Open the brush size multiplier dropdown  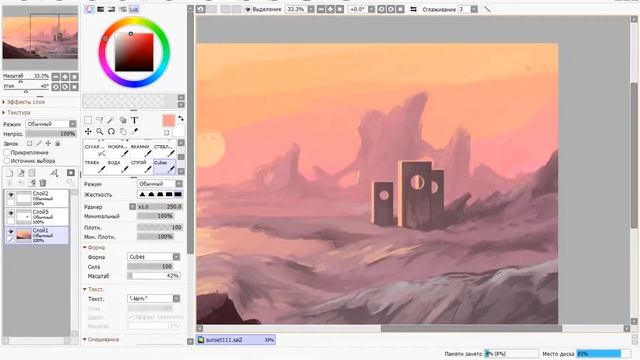click(133, 207)
